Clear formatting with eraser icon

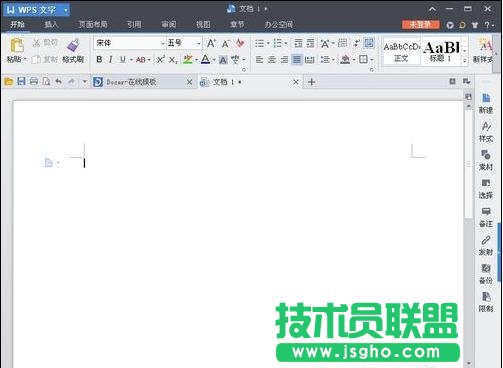(240, 43)
